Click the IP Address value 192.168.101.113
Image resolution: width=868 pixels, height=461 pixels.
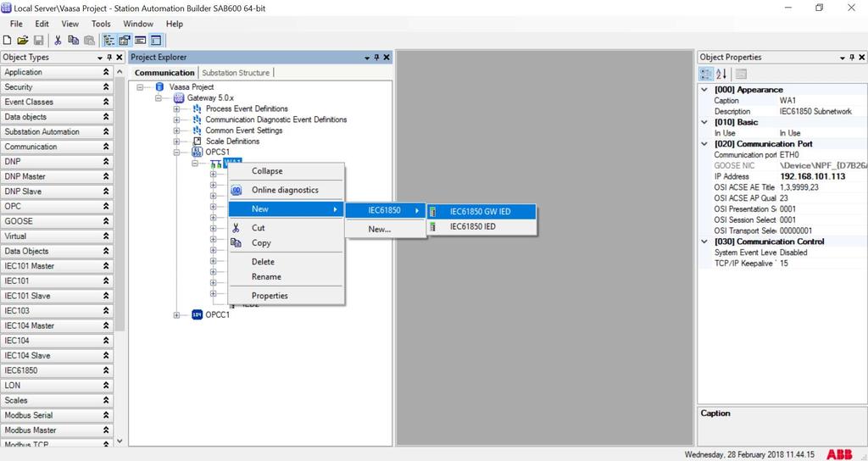pos(812,176)
